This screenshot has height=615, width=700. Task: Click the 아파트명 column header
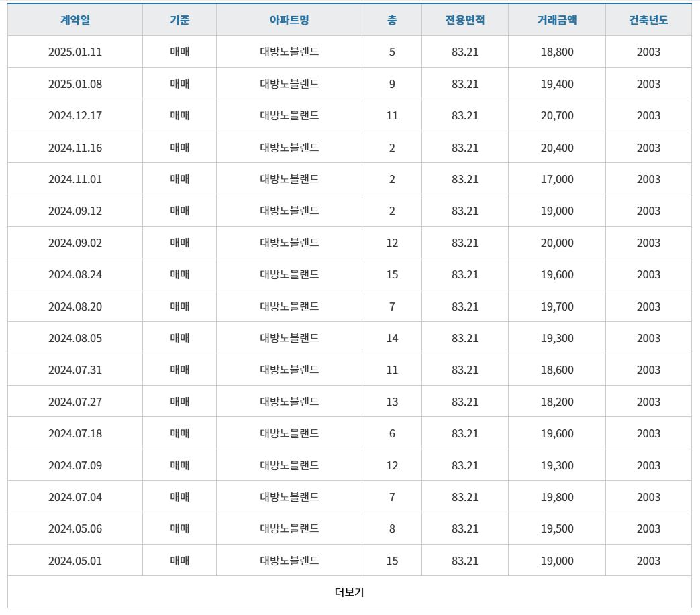click(289, 20)
